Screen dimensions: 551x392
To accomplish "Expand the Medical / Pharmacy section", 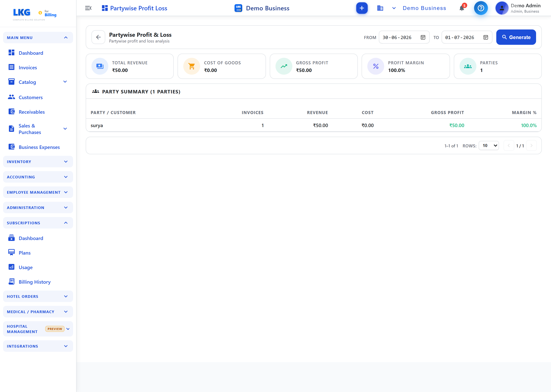I will (x=38, y=312).
